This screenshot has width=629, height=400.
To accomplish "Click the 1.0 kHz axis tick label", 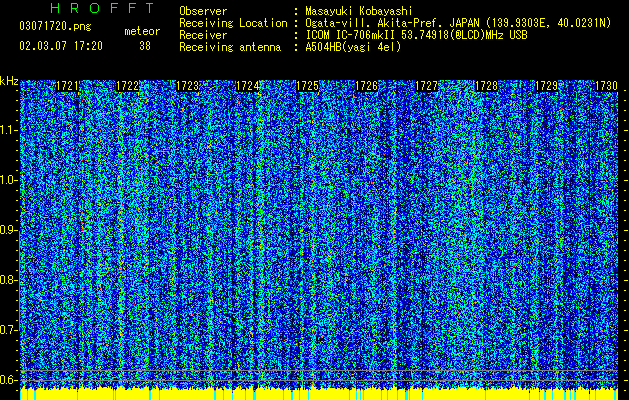I will click(x=9, y=180).
